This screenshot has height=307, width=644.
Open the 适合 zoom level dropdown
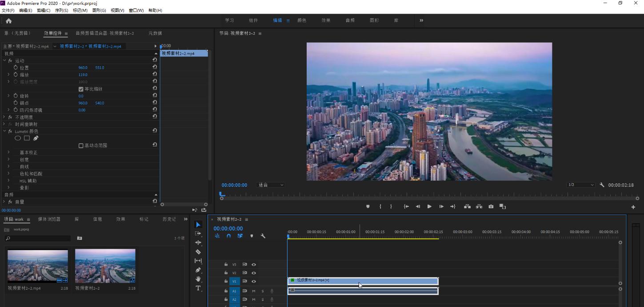click(x=271, y=185)
